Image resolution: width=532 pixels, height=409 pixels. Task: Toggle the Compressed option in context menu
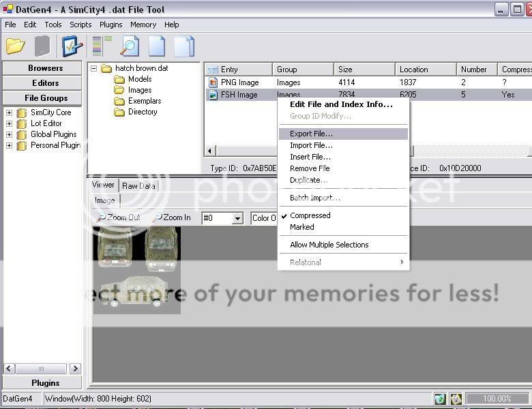pyautogui.click(x=310, y=215)
